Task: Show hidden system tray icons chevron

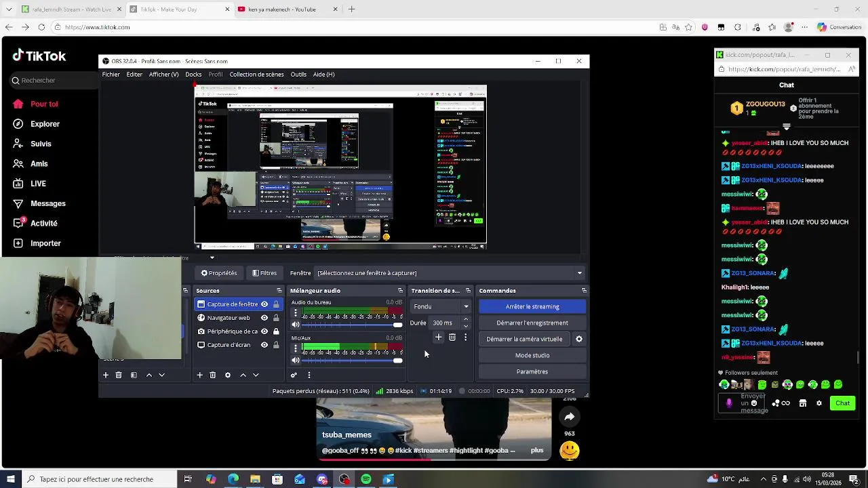Action: (x=763, y=479)
